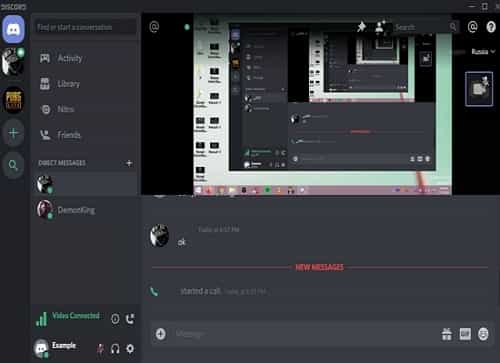This screenshot has height=363, width=500.
Task: Open the server discovery magnifier icon
Action: (x=13, y=165)
